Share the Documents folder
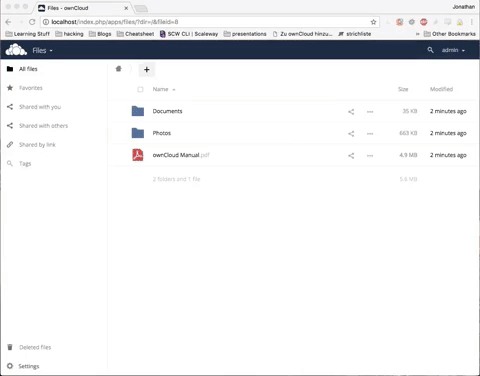 point(351,112)
